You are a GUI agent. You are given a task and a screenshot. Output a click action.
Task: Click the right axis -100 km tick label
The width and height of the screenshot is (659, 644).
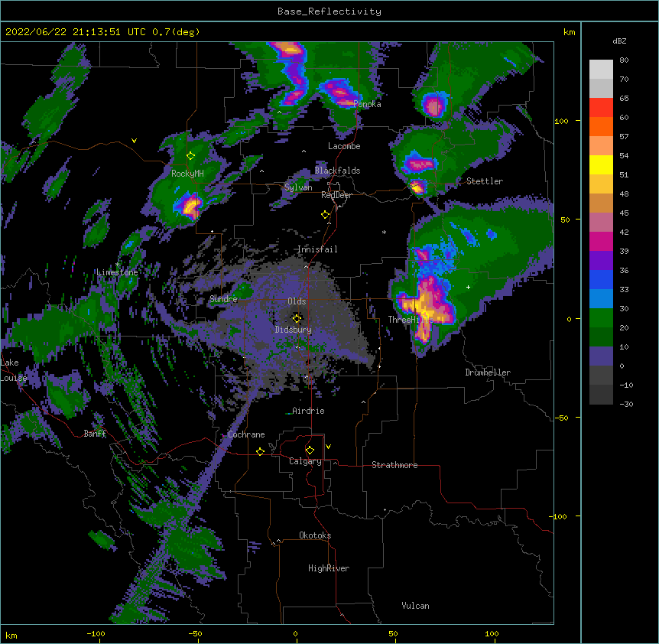[x=558, y=516]
